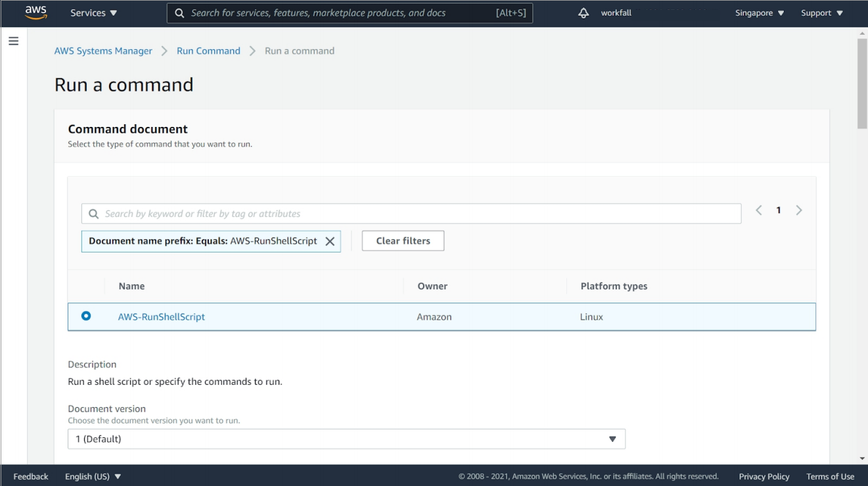868x486 pixels.
Task: Open the AWS-RunShellScript document link
Action: (162, 317)
